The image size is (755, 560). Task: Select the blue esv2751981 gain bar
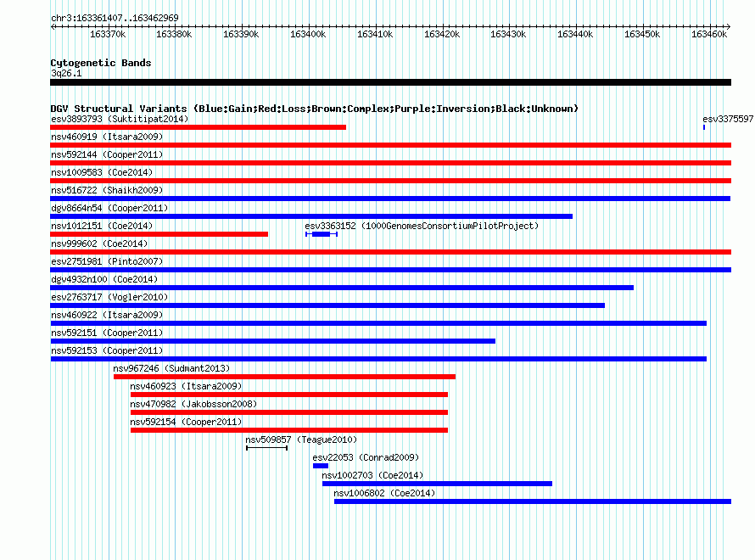390,270
